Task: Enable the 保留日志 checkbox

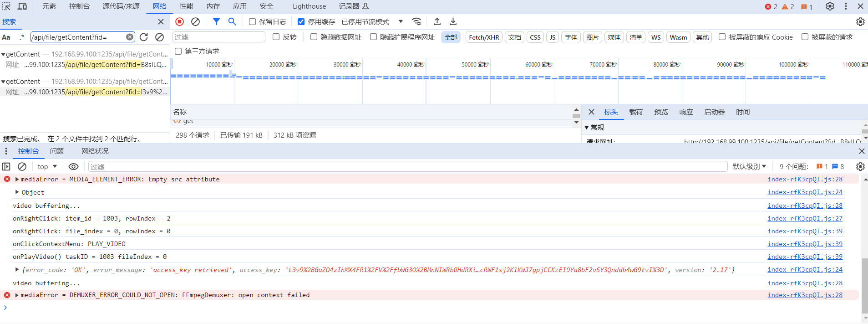Action: [253, 22]
